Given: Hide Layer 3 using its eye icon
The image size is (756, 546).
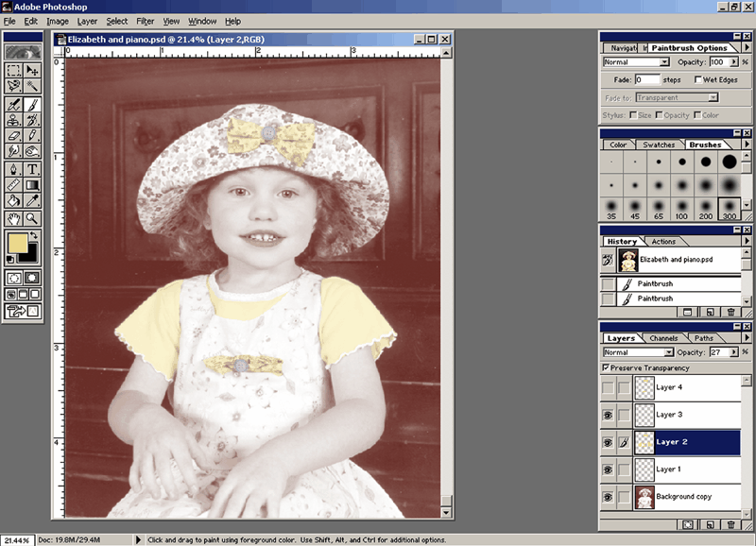Looking at the screenshot, I should [608, 415].
